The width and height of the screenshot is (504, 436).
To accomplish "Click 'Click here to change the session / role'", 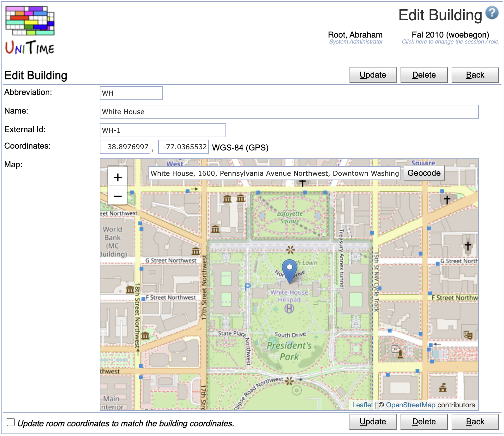I will coord(451,42).
